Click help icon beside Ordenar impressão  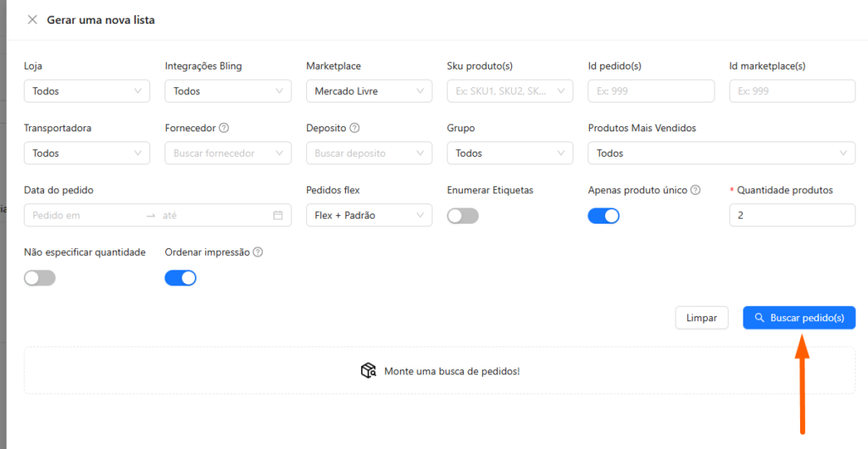tap(258, 252)
